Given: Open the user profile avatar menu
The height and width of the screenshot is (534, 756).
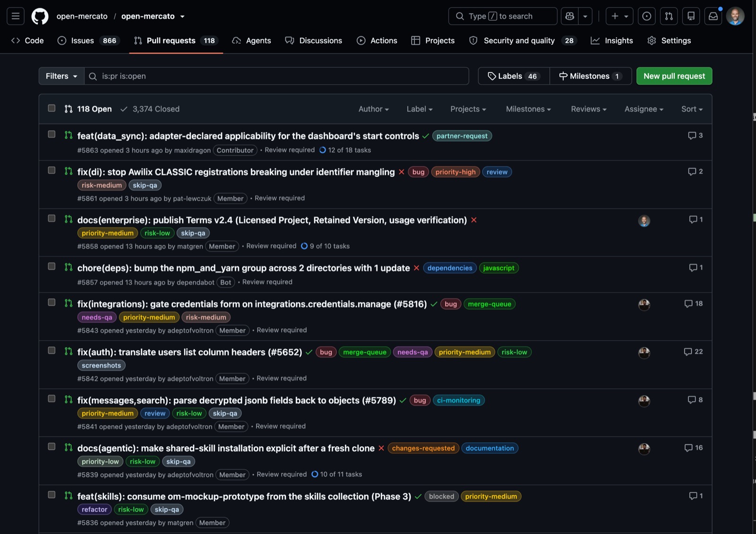Looking at the screenshot, I should point(735,16).
